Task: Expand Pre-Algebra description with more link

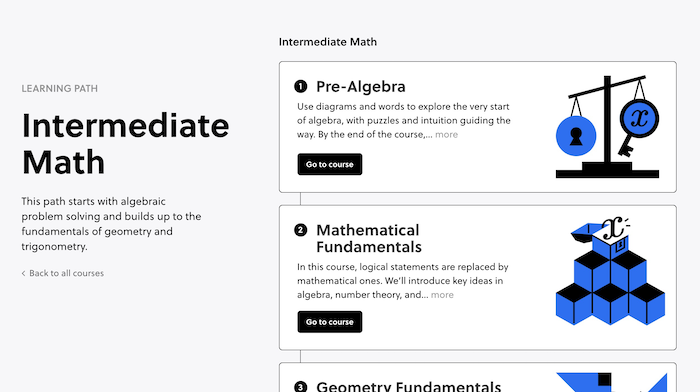Action: point(446,134)
